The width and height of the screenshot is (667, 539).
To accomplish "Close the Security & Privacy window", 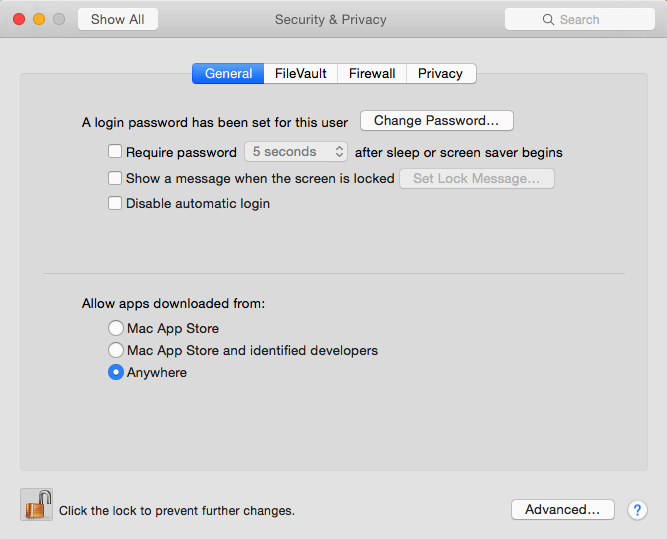I will pos(19,19).
